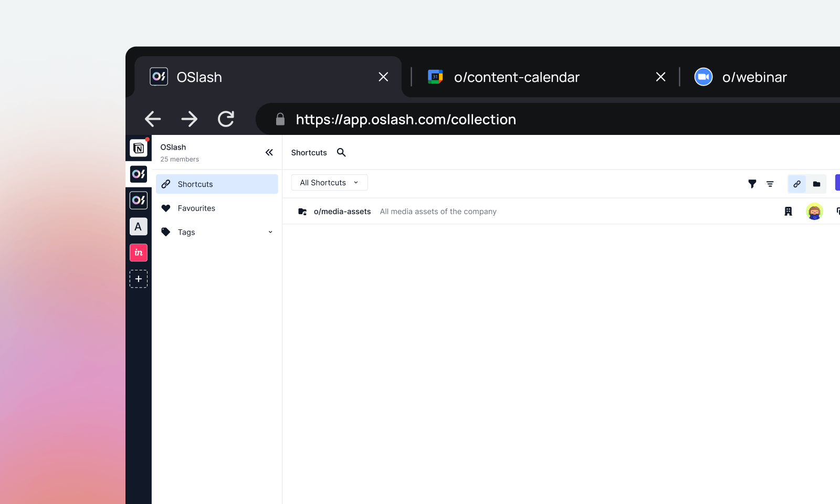Collapse the sidebar with double chevron
Viewport: 840px width, 504px height.
tap(269, 152)
